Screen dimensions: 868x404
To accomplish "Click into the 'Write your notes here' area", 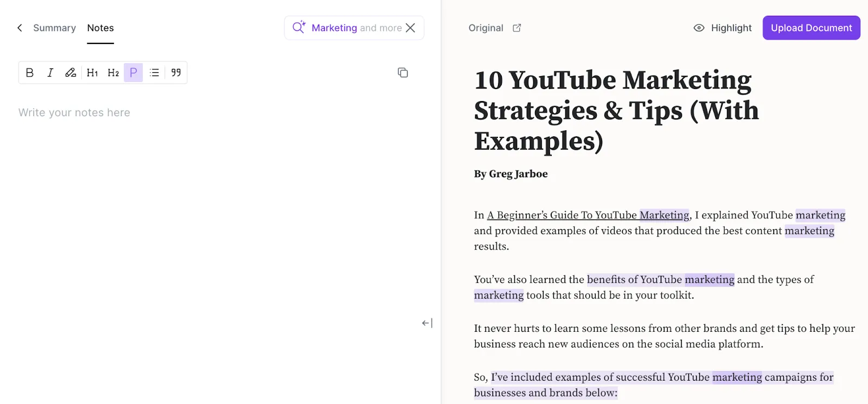I will coord(74,112).
